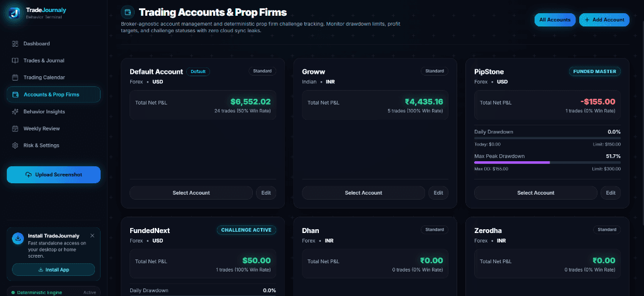Click the Behavior Insights sparkle icon
644x296 pixels.
click(15, 111)
